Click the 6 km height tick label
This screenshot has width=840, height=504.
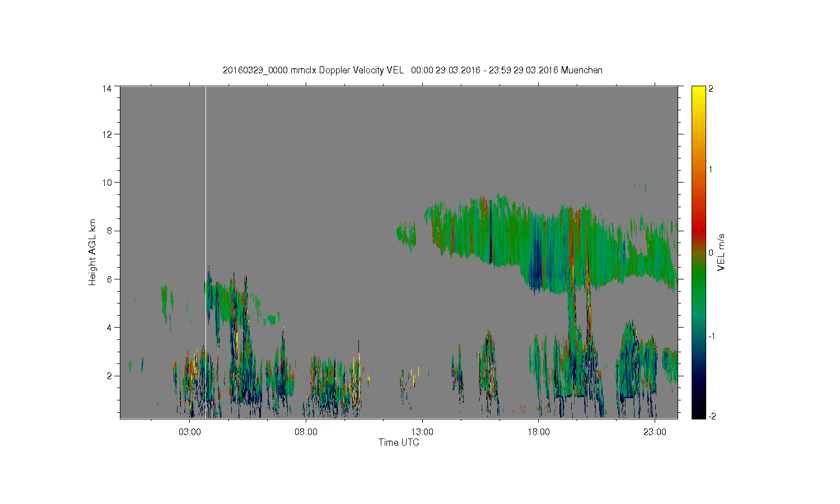109,279
